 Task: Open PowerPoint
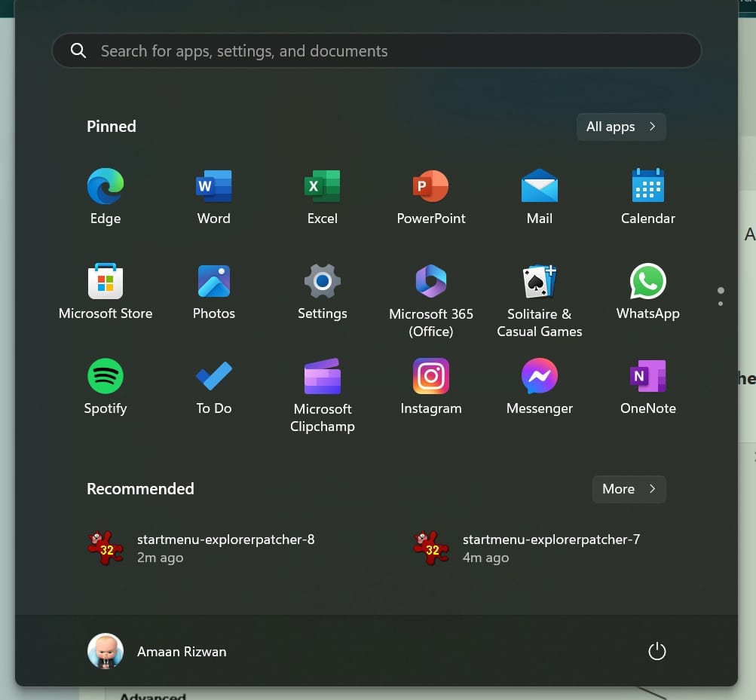pos(430,196)
